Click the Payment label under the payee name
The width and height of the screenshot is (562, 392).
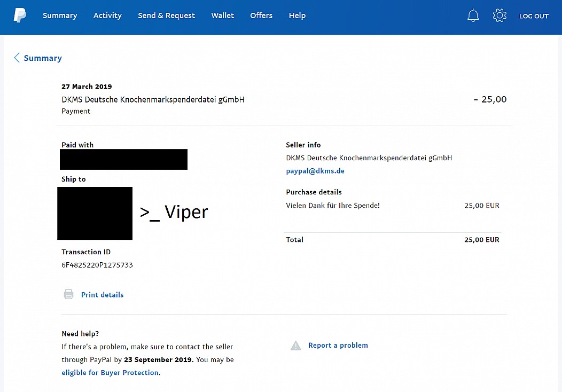pyautogui.click(x=76, y=112)
